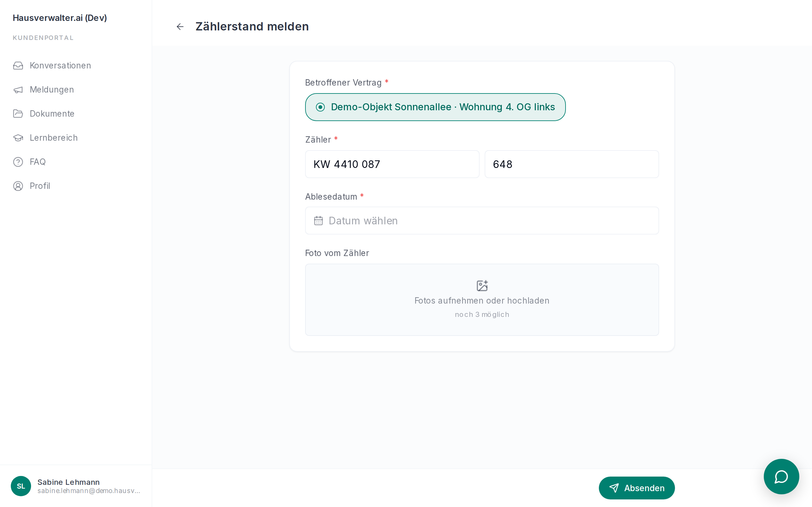Image resolution: width=812 pixels, height=507 pixels.
Task: Open the Datum wählen date picker
Action: click(x=482, y=221)
